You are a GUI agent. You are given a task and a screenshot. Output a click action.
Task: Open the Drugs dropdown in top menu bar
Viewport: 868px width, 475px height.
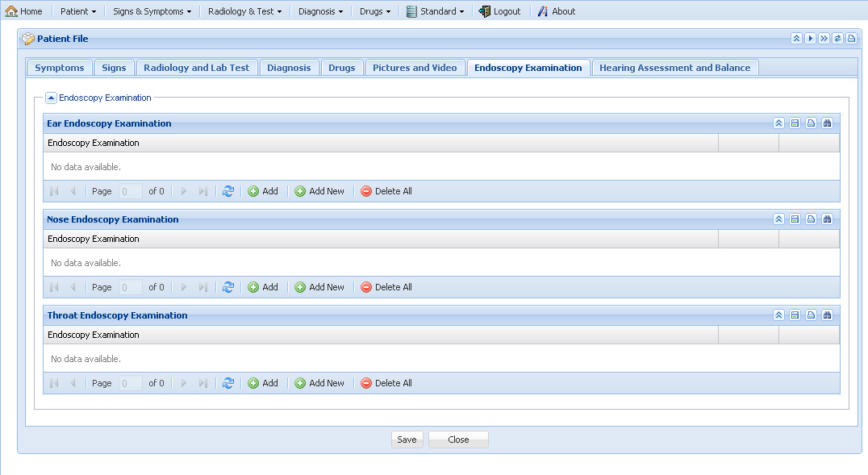point(375,11)
